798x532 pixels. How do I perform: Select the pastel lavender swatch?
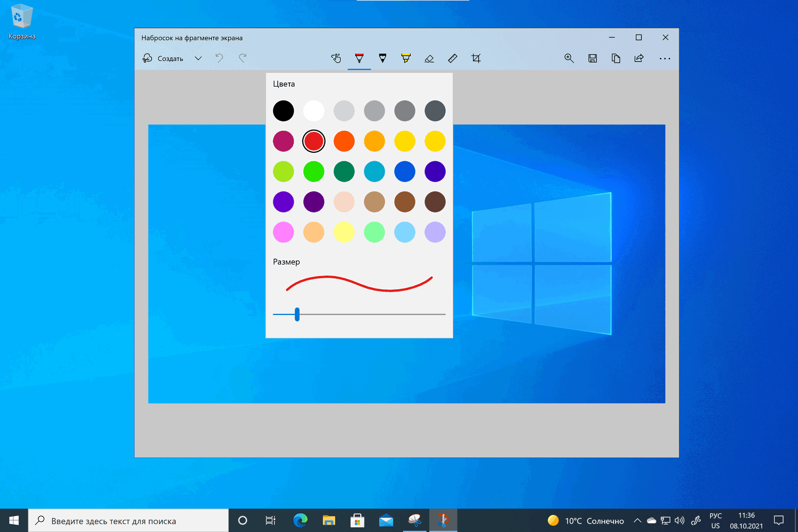[435, 232]
